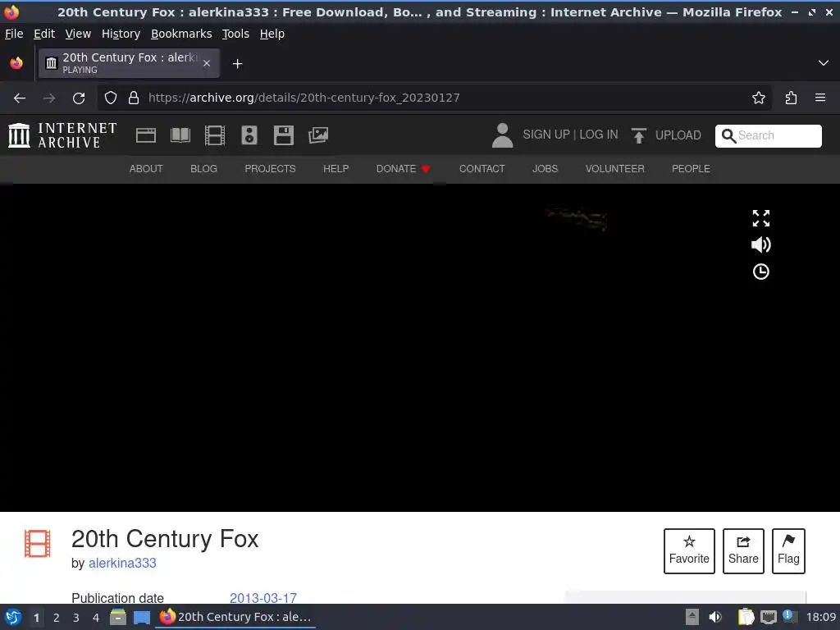Open the Texts book icon
Viewport: 840px width, 630px height.
pyautogui.click(x=180, y=135)
